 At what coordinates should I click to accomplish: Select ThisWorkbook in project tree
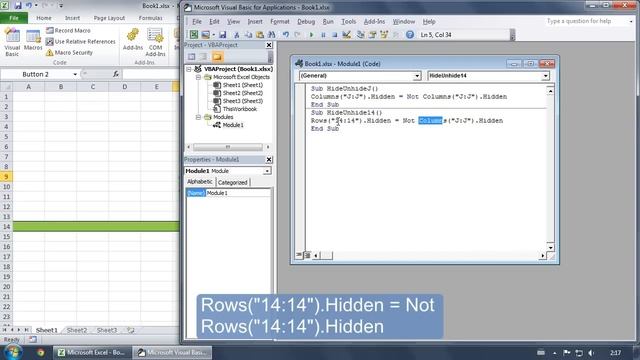click(240, 109)
